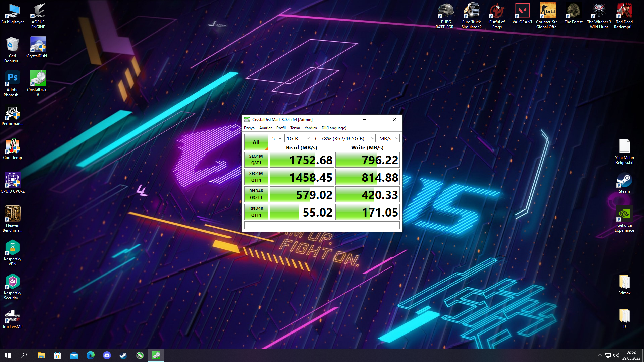Run the SEQ1M Q8T1 test button
The image size is (644, 362).
(x=256, y=160)
